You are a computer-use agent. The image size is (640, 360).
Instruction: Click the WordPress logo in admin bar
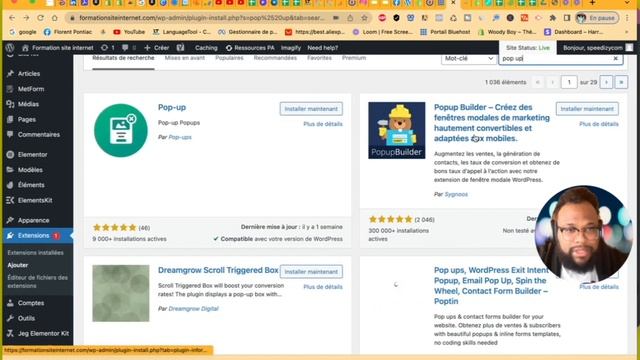coord(10,48)
